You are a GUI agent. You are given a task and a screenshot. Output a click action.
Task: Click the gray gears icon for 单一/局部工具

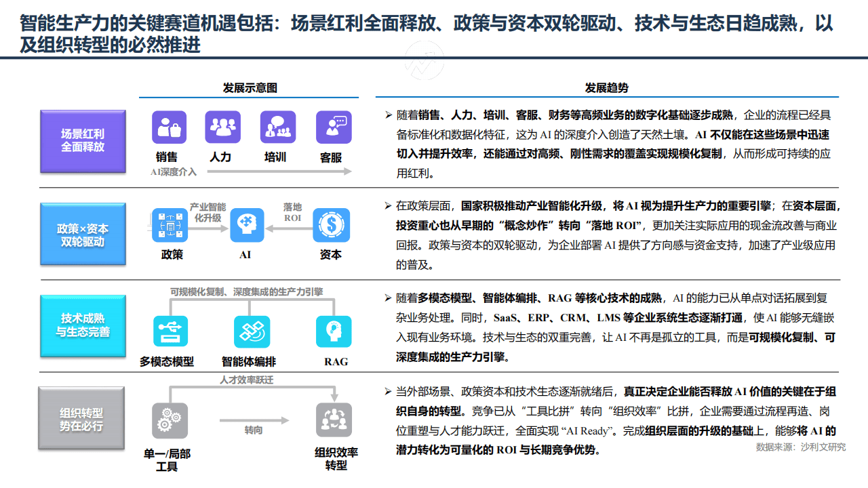(x=170, y=421)
